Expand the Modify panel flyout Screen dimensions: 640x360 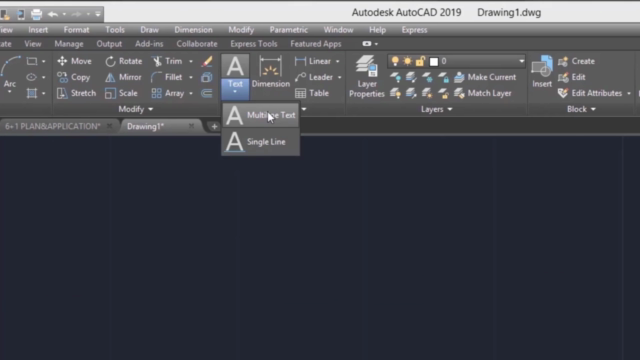click(136, 109)
